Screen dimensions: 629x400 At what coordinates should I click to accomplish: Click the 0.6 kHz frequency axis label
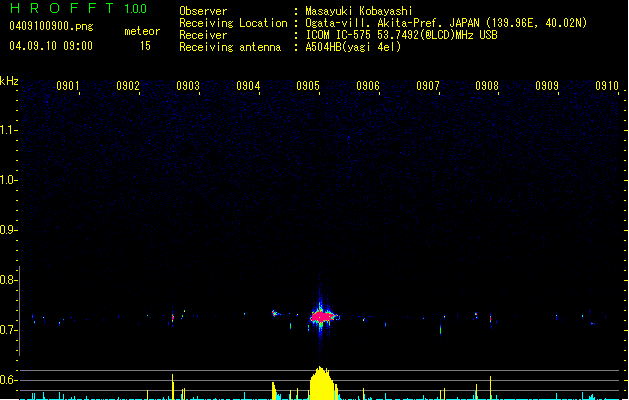[8, 380]
